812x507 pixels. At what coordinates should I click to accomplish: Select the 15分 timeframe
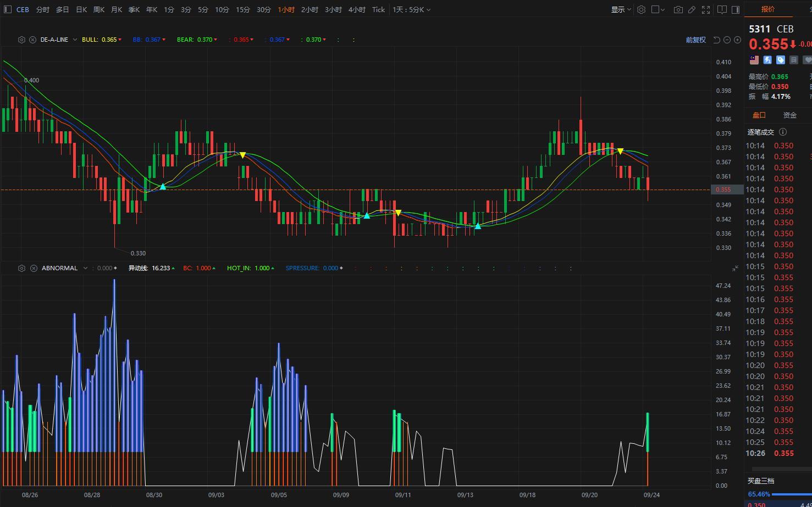click(243, 9)
